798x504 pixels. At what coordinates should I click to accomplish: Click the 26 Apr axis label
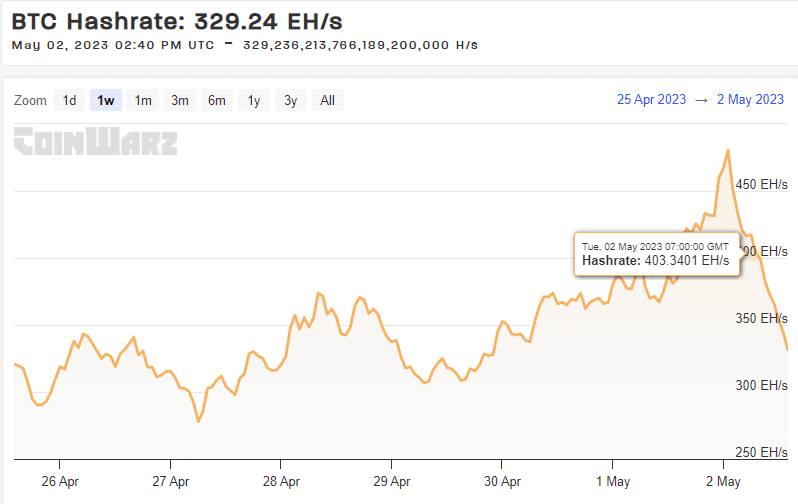click(60, 481)
